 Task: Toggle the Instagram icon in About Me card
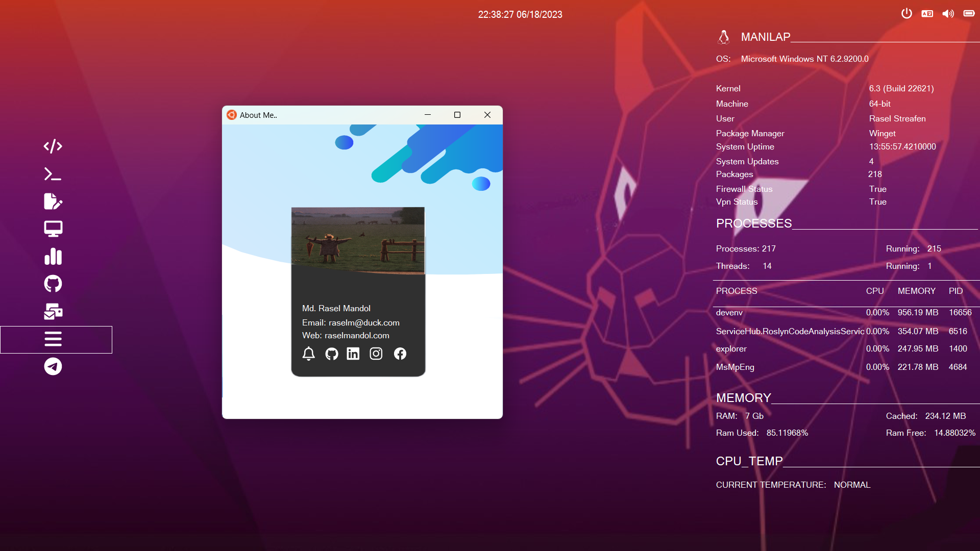coord(376,353)
